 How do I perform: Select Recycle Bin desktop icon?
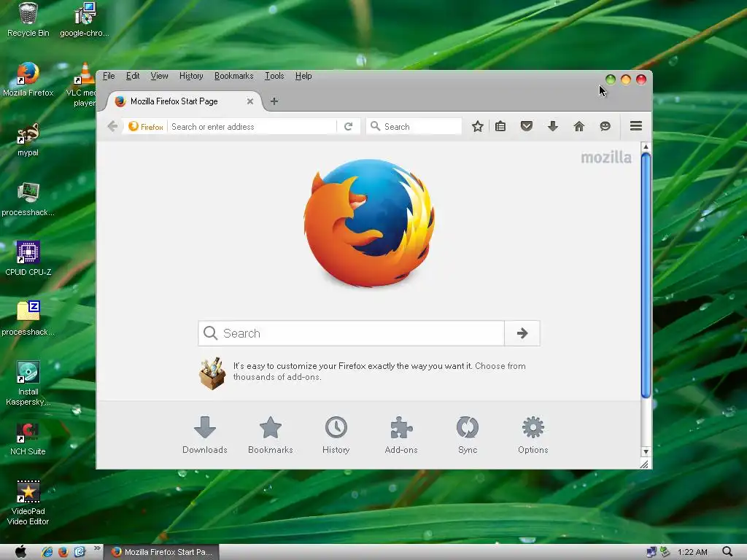click(x=28, y=20)
